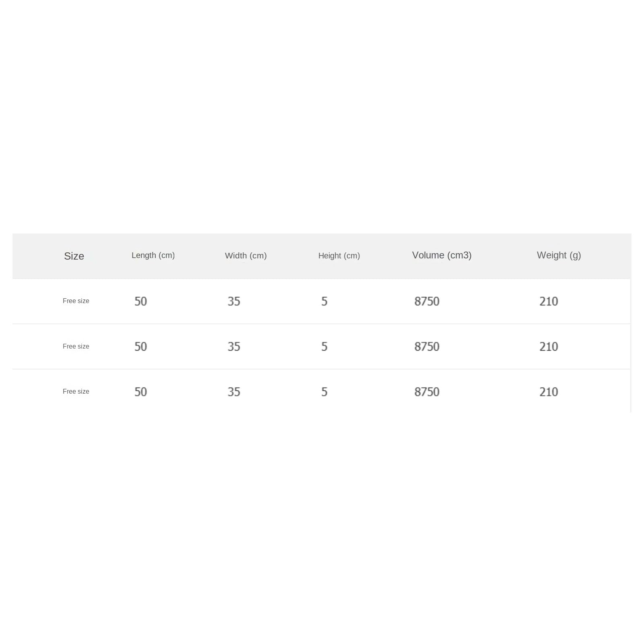Click the Length (cm) column header
This screenshot has width=644, height=644.
(x=153, y=255)
